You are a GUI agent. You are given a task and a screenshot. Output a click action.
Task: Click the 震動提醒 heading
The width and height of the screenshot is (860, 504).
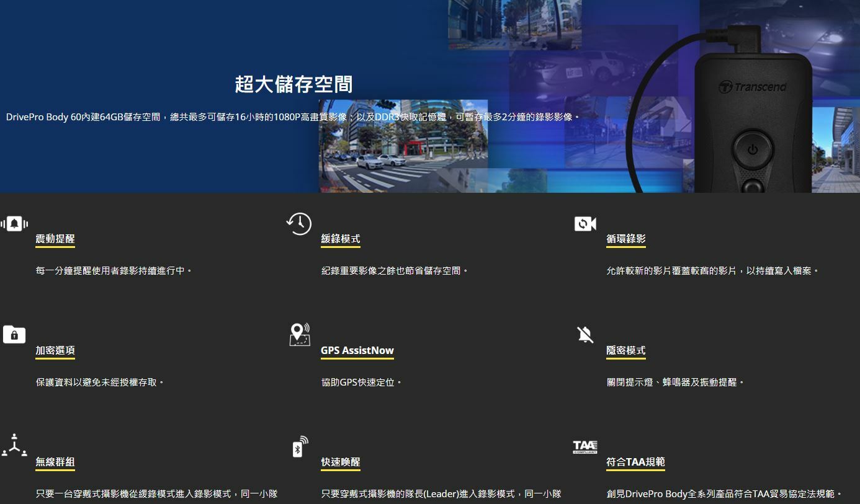[55, 239]
